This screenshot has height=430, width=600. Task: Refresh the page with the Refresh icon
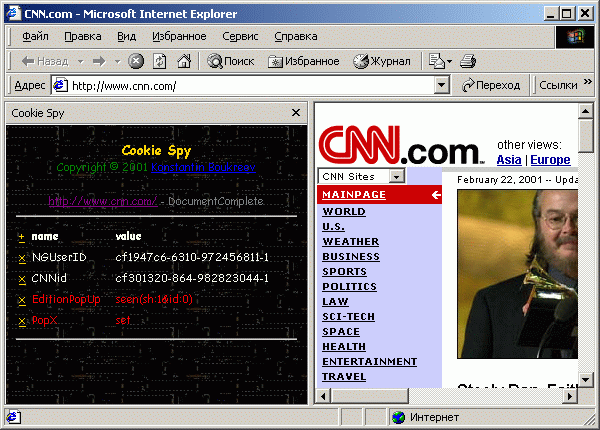point(160,61)
